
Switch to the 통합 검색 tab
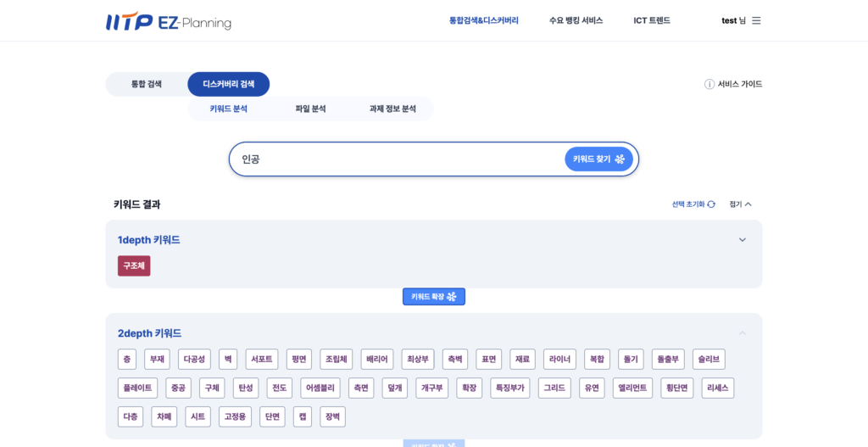146,84
